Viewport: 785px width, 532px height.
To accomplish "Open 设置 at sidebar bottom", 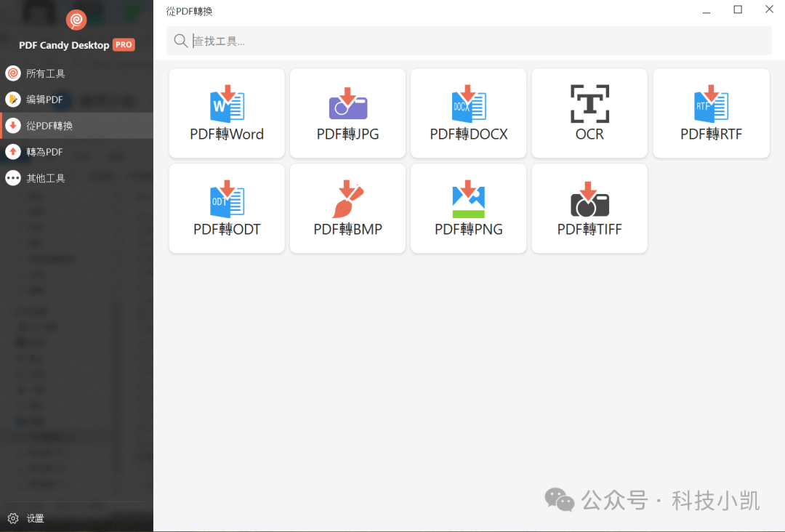I will point(76,518).
